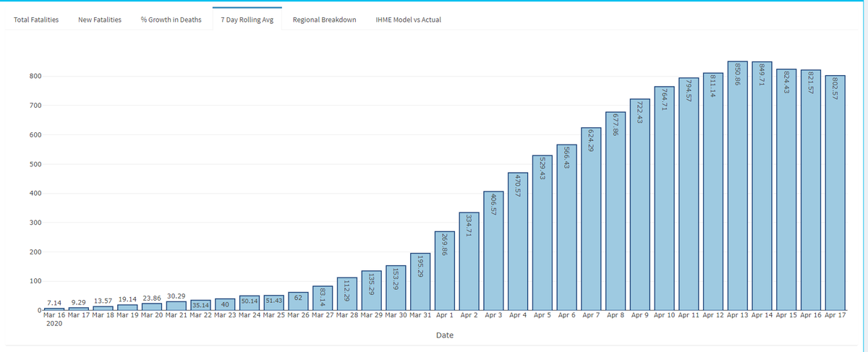The width and height of the screenshot is (868, 352).
Task: Click the Apr 17 bar labeled 802.57
Action: click(x=835, y=193)
